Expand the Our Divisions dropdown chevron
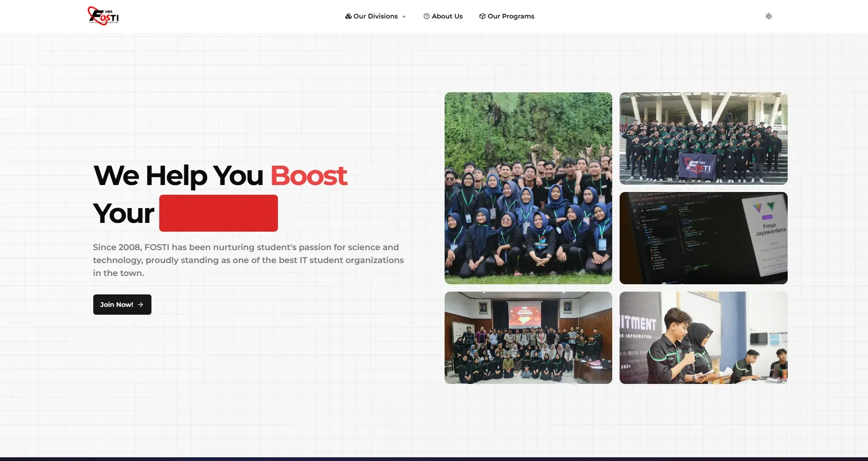868x461 pixels. [404, 17]
